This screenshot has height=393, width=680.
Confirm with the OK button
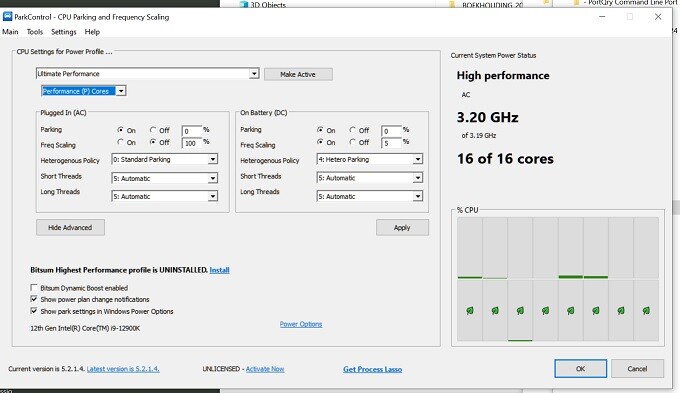point(580,369)
